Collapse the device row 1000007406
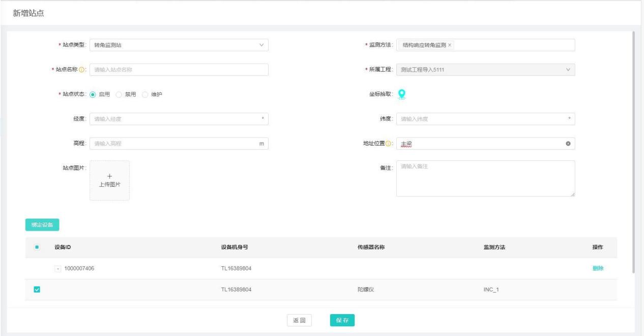The height and width of the screenshot is (336, 644). [57, 269]
